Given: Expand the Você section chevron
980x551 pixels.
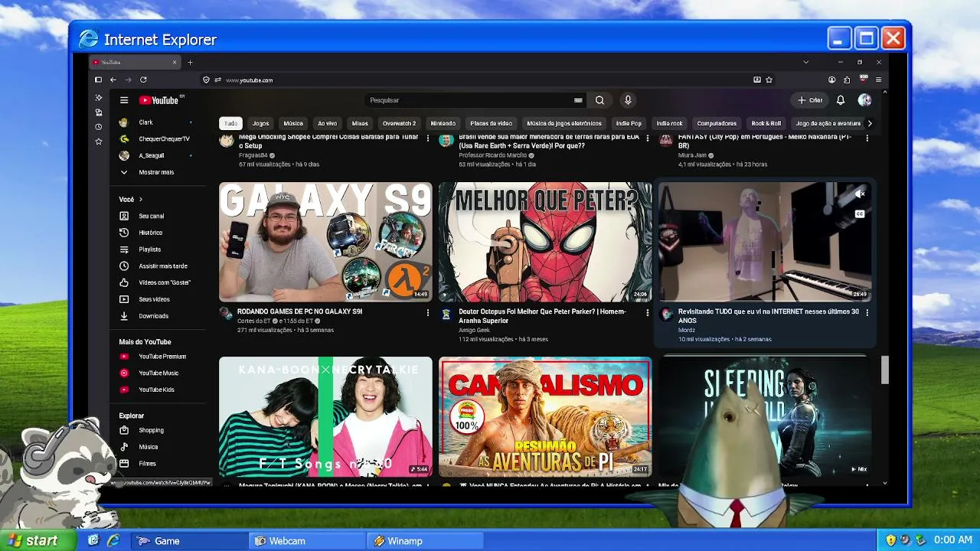Looking at the screenshot, I should point(141,200).
